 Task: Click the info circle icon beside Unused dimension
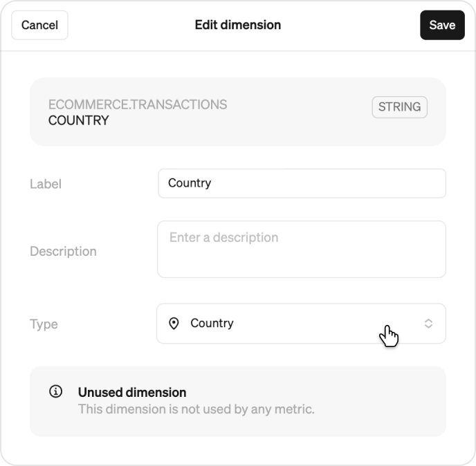[x=55, y=391]
